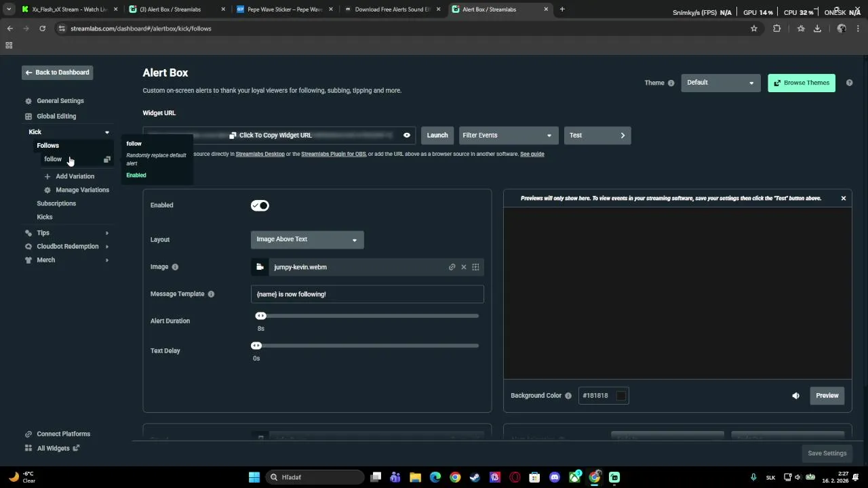868x488 pixels.
Task: Select Subscriptions in the sidebar
Action: click(56, 203)
